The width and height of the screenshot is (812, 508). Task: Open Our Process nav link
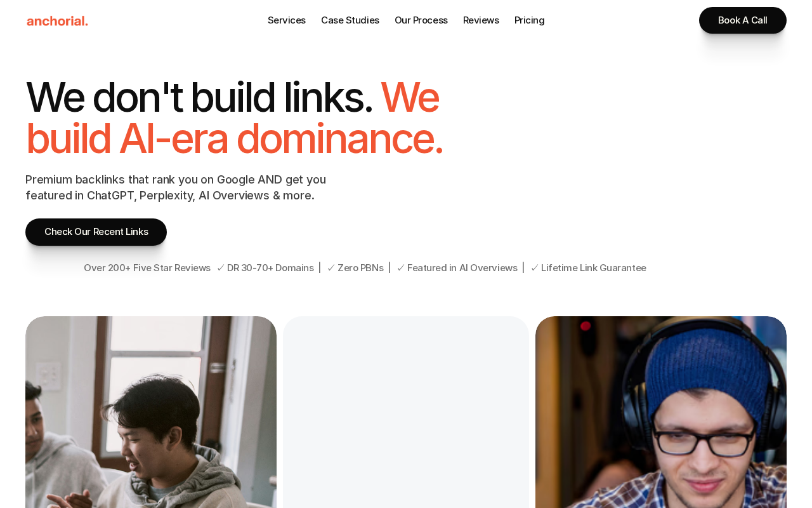coord(421,20)
